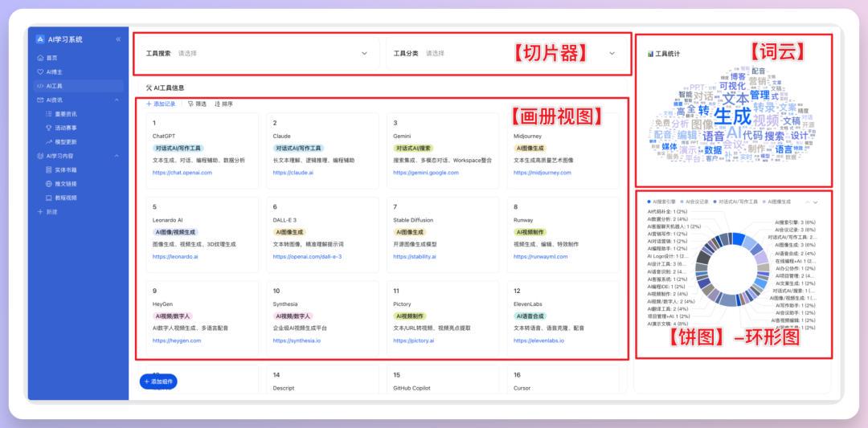Toggle AI图像生成 series in the chart legend
Viewport: 868px width, 428px height.
[776, 202]
